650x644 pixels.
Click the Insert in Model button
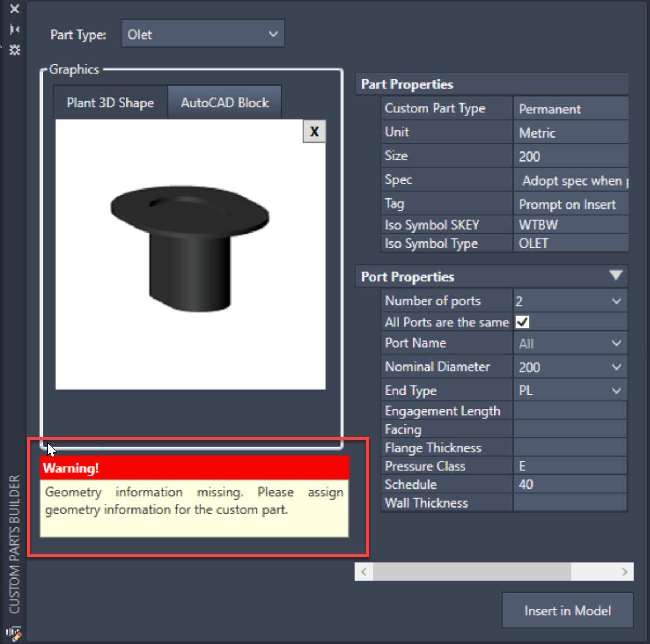567,610
